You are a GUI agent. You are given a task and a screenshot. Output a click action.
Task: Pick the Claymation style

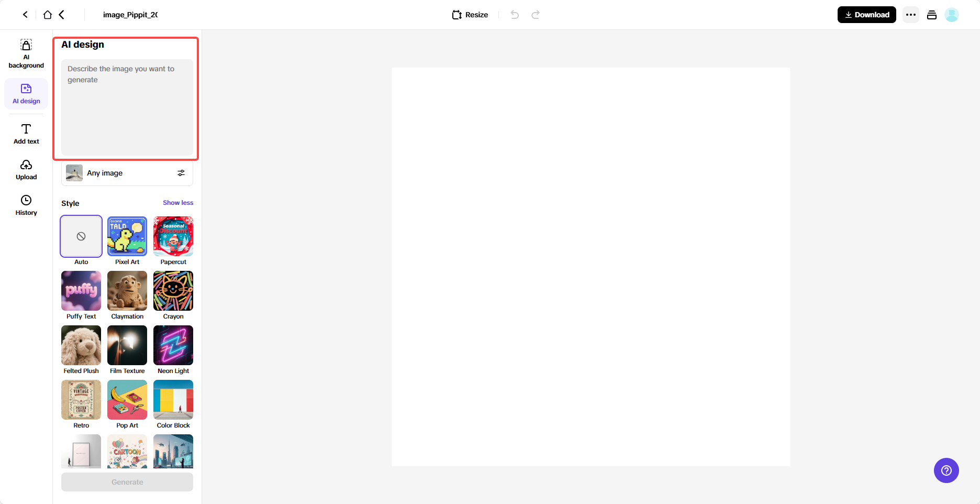click(x=127, y=291)
